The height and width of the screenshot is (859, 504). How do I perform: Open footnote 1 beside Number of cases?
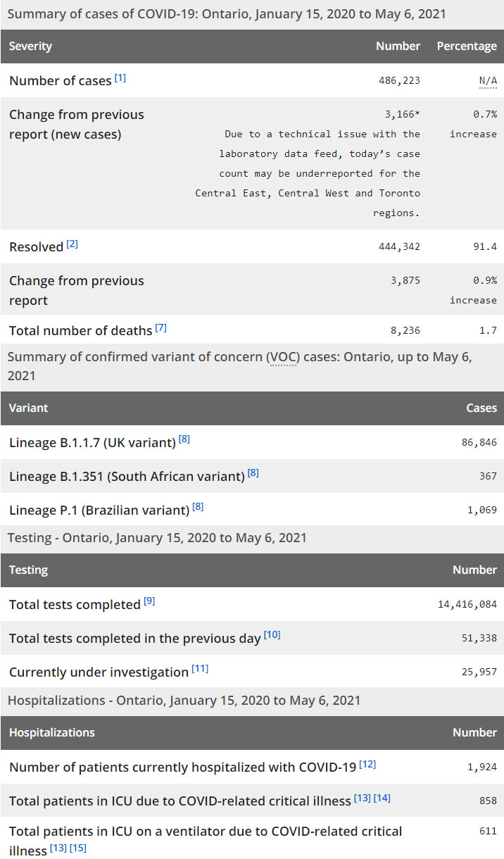coord(120,77)
